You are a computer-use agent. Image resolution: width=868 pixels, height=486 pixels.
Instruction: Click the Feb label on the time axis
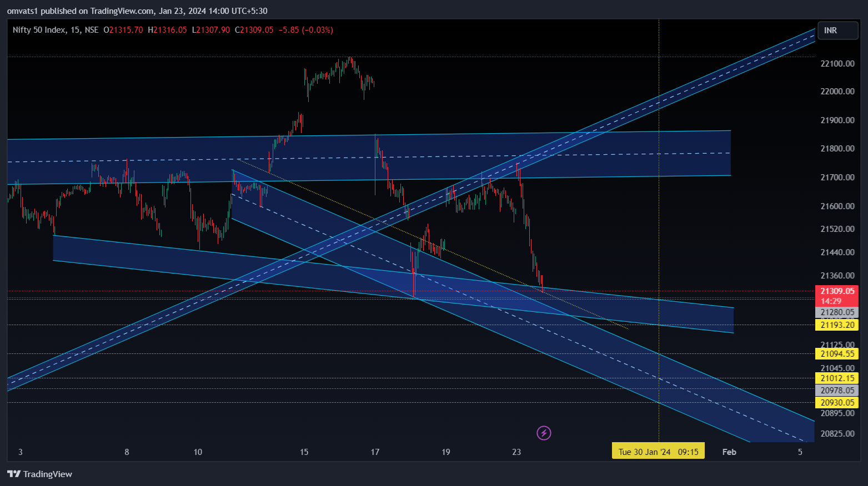coord(729,452)
